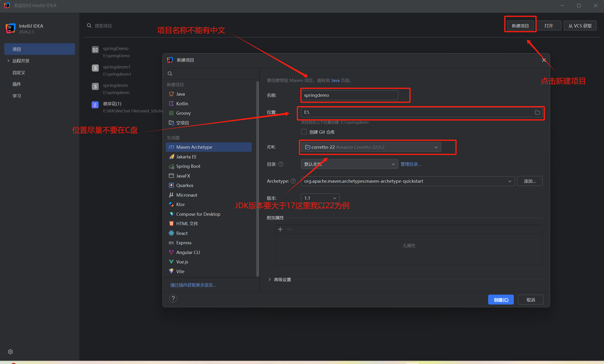Open the 管理目录... link
This screenshot has width=604, height=364.
(x=411, y=164)
